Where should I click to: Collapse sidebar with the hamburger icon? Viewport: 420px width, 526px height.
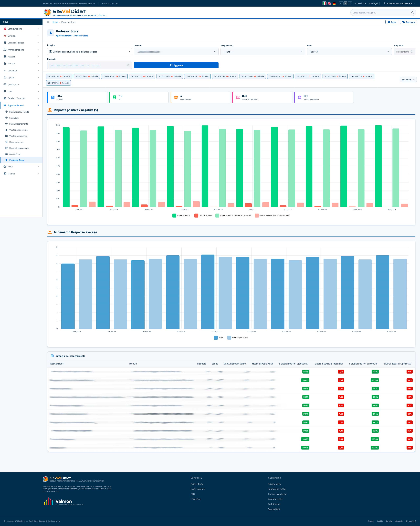point(48,22)
